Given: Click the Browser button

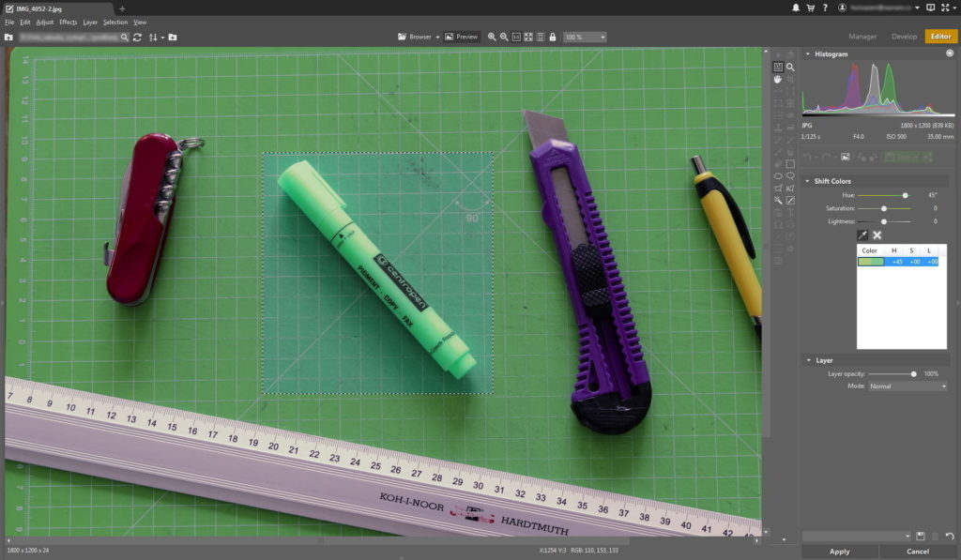Looking at the screenshot, I should coord(415,37).
